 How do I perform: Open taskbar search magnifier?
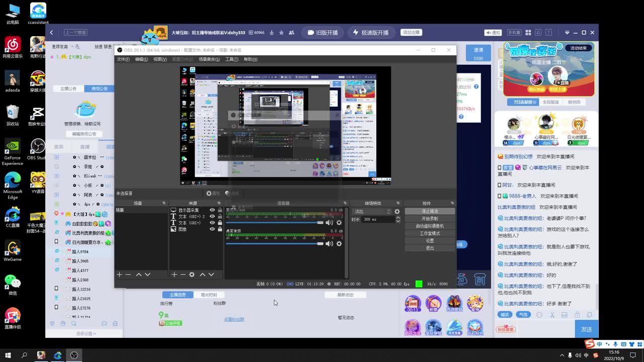(x=24, y=355)
